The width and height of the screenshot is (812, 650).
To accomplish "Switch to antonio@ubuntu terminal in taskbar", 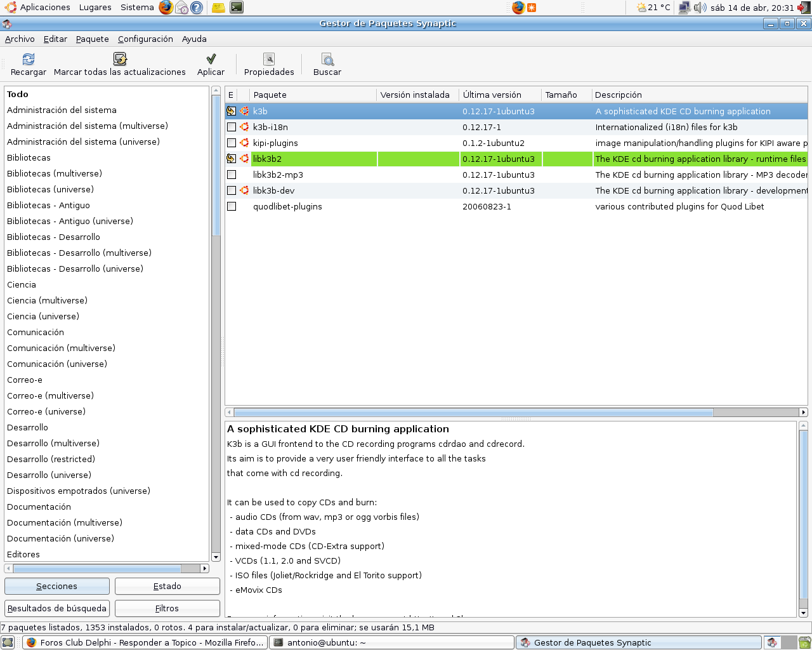I will (x=391, y=642).
